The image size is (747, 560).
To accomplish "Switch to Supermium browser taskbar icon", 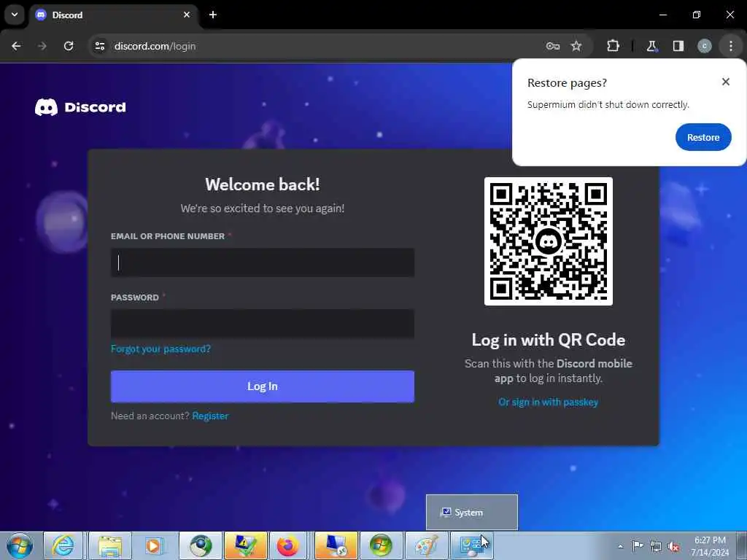I will (x=201, y=545).
